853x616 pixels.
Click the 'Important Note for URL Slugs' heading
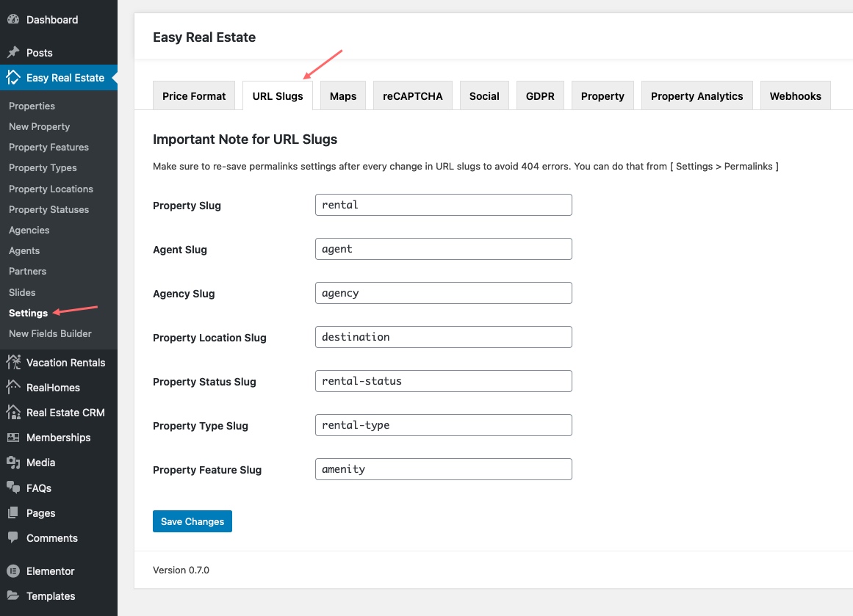click(x=245, y=139)
